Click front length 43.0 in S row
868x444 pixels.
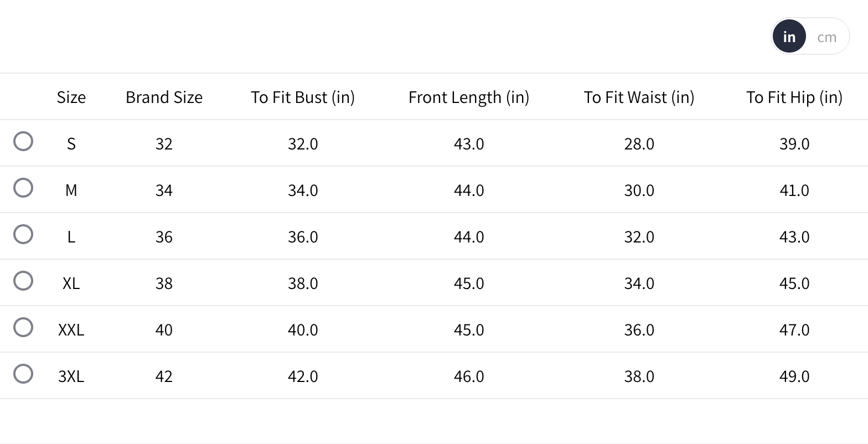[x=469, y=144]
